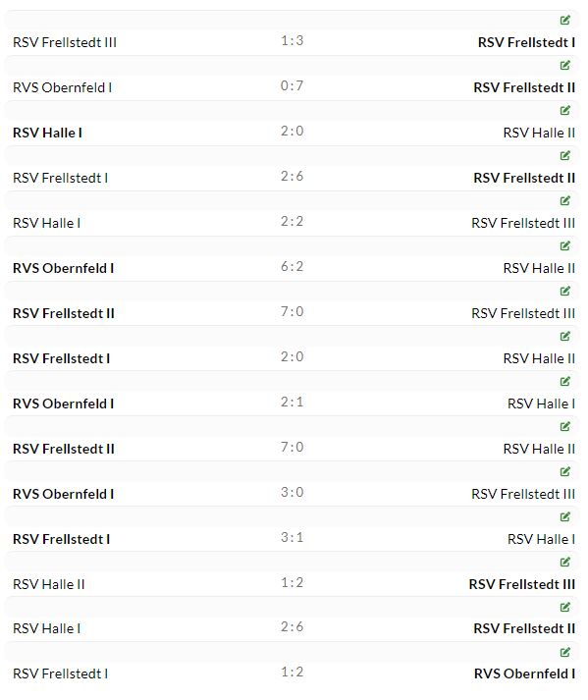The image size is (588, 700).
Task: Select bold RVS Obernfeld I in last row
Action: click(524, 673)
